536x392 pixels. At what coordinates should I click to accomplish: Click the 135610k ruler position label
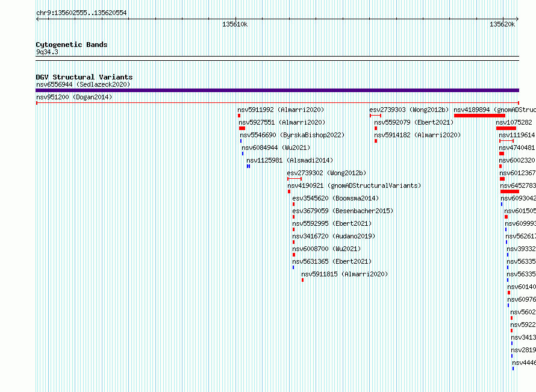pyautogui.click(x=235, y=24)
